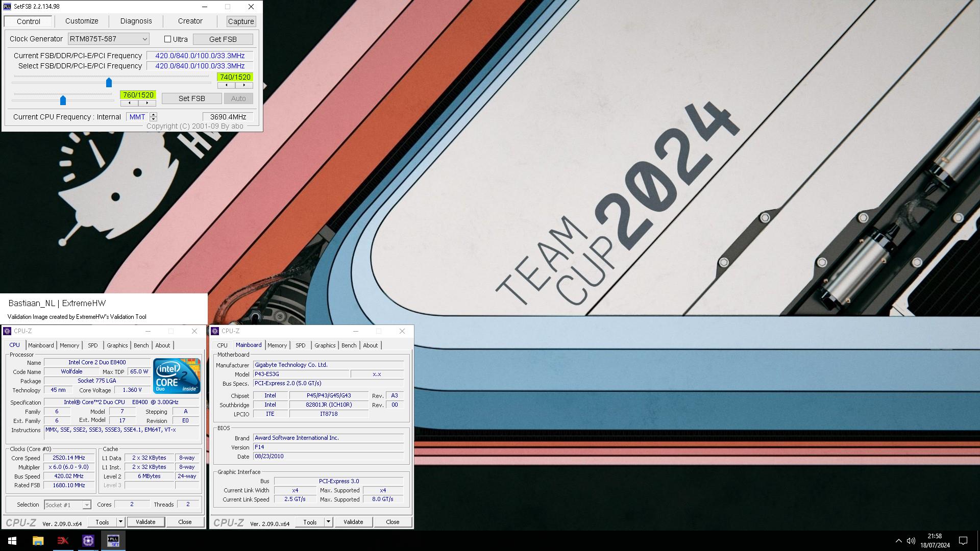The image size is (980, 551).
Task: Click the Set FSB button
Action: [192, 98]
